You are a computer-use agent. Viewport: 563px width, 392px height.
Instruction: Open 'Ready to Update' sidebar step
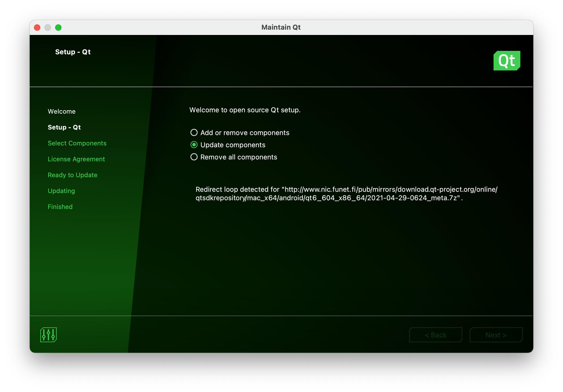(x=73, y=175)
